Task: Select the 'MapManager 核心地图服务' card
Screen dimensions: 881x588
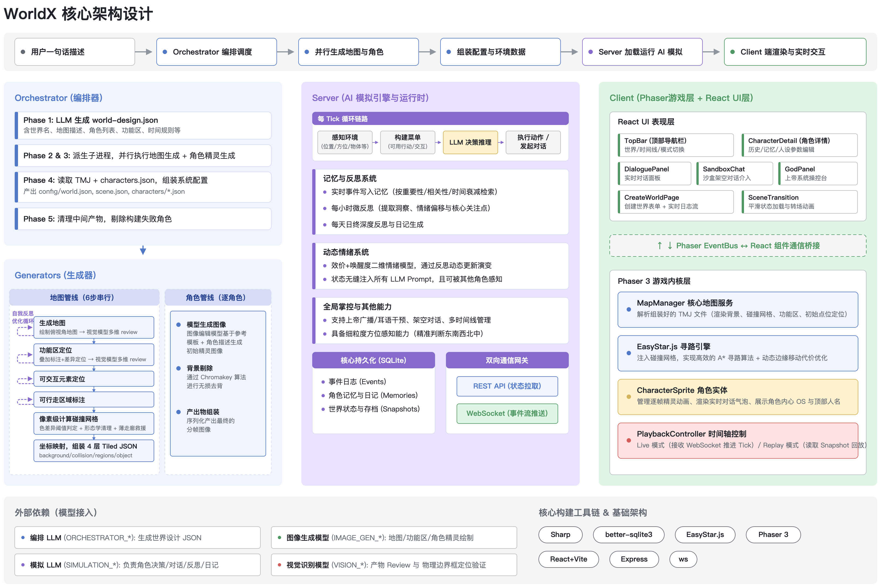Action: (737, 309)
